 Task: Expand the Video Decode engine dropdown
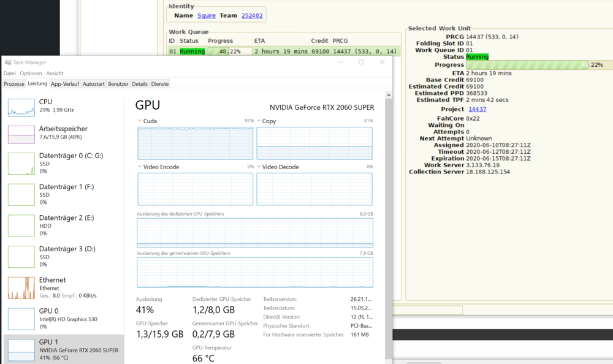(259, 167)
